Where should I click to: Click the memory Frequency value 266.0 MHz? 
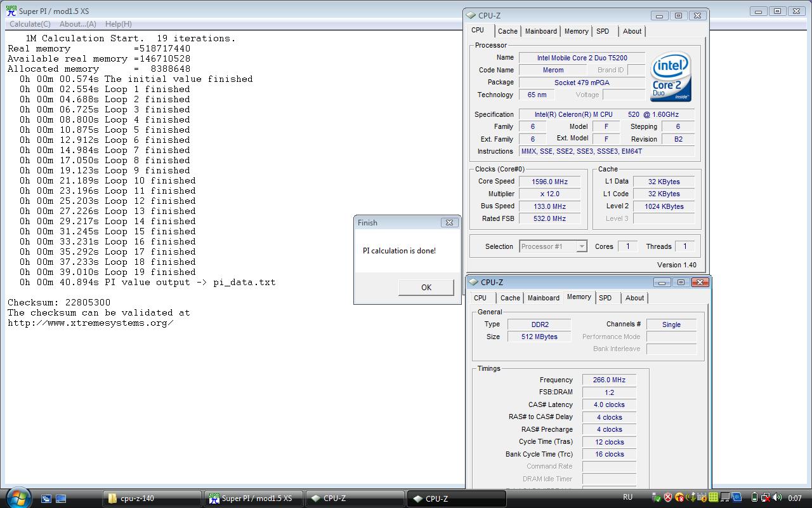point(609,380)
